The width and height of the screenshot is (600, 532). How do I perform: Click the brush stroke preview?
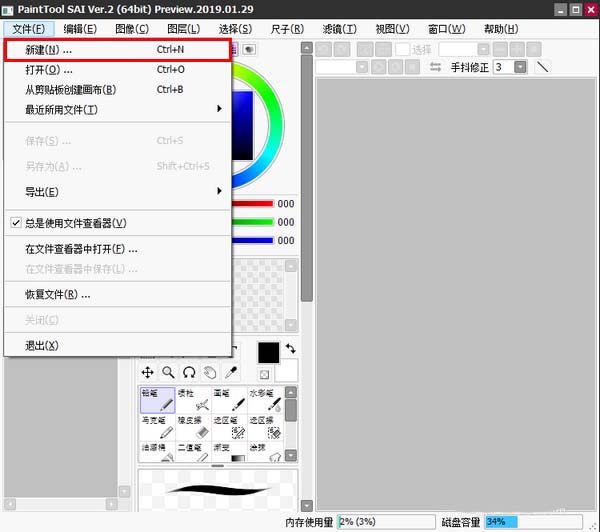(x=218, y=490)
